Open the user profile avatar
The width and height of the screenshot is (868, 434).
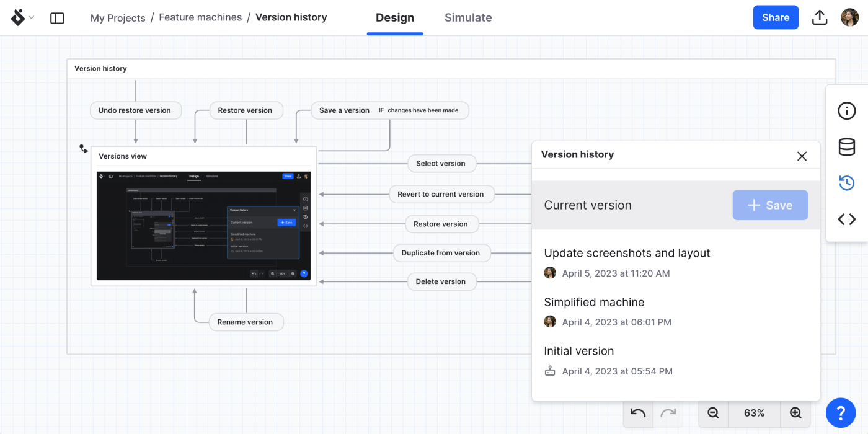coord(849,17)
